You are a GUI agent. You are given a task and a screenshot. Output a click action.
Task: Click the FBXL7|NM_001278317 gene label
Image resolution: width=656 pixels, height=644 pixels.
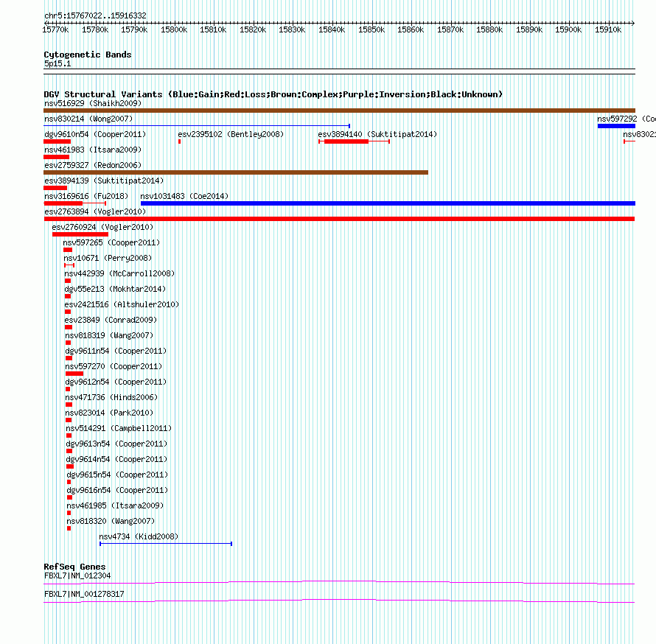pos(84,594)
